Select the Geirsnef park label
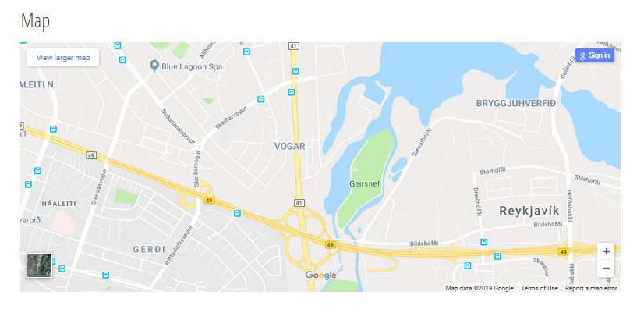644x313 pixels. 365,184
